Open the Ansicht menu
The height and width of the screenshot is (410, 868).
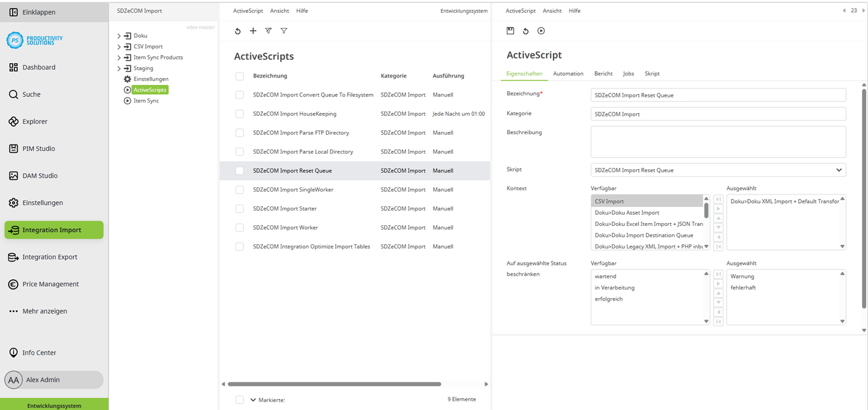pyautogui.click(x=280, y=10)
